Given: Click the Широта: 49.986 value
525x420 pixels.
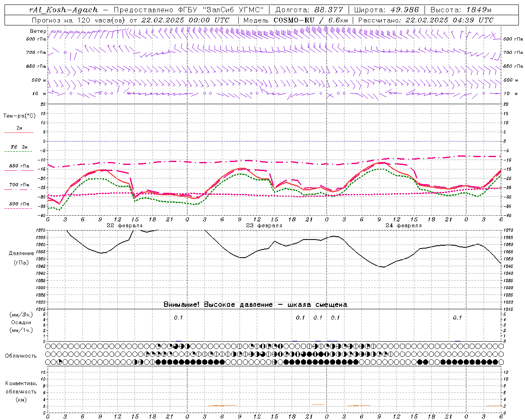Looking at the screenshot, I should tap(386, 10).
